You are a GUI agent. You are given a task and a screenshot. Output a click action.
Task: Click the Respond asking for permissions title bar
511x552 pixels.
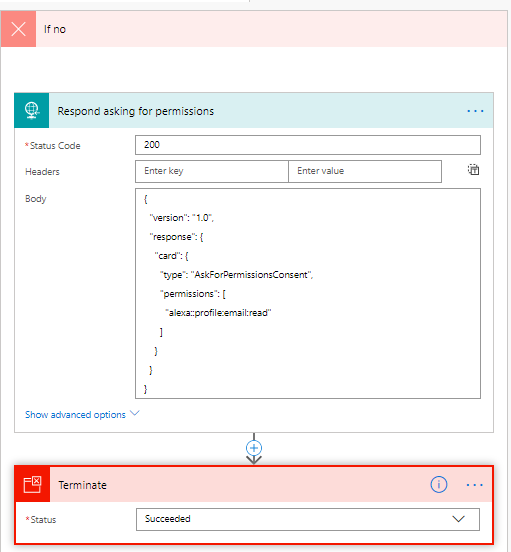pyautogui.click(x=254, y=111)
